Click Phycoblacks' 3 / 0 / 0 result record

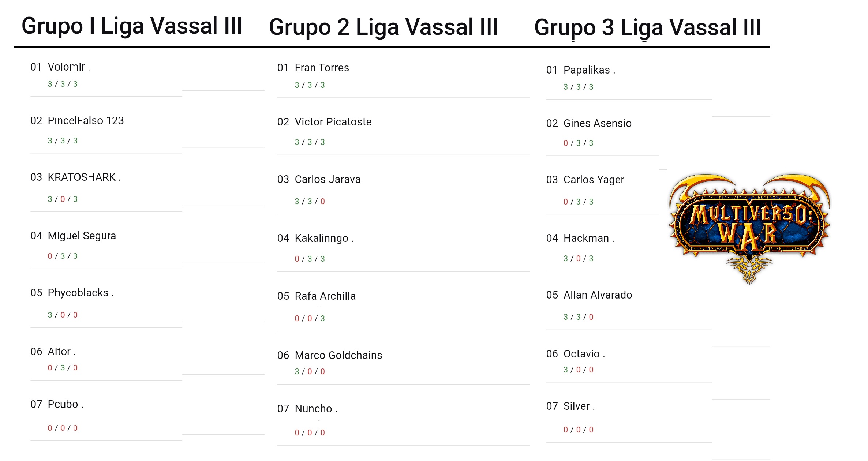pos(63,315)
